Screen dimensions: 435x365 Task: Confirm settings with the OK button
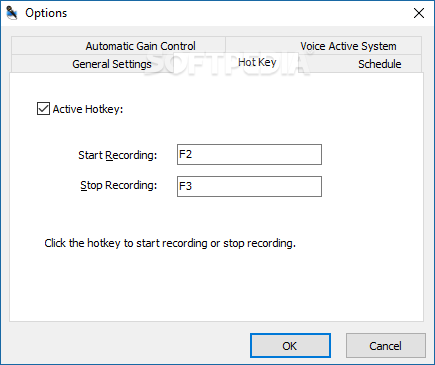(290, 346)
